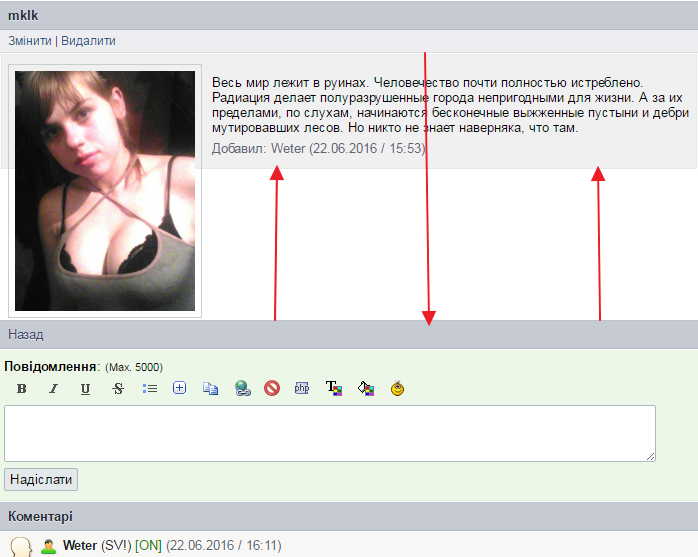Go back via the Назад link
Image resolution: width=698 pixels, height=557 pixels.
click(x=26, y=334)
